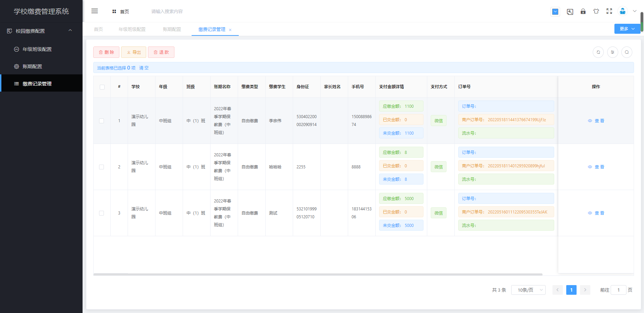Click the 导出 export button
Screen dimensions: 644x313
click(x=133, y=52)
